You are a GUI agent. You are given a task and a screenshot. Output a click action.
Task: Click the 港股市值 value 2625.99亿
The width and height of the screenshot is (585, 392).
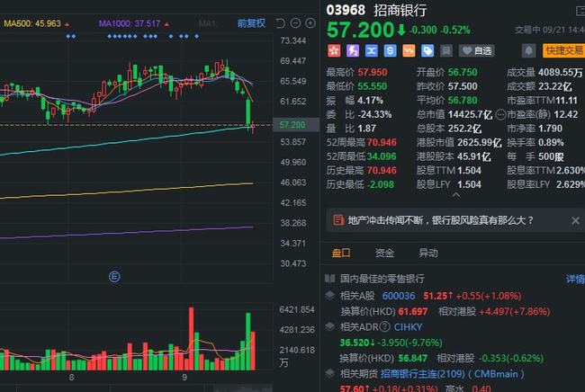pos(480,143)
